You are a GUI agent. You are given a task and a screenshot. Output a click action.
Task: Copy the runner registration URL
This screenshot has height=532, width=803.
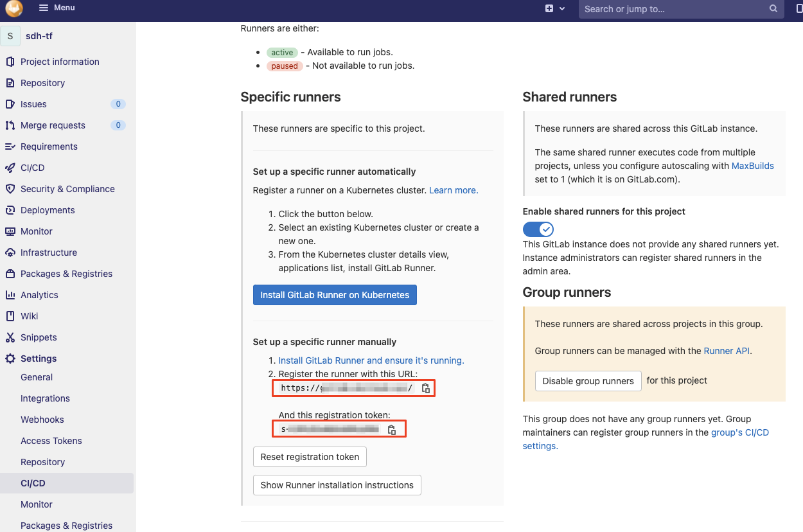click(x=426, y=388)
